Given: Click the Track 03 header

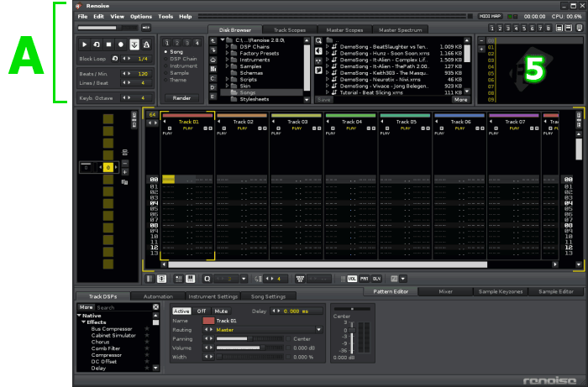Looking at the screenshot, I should (296, 122).
